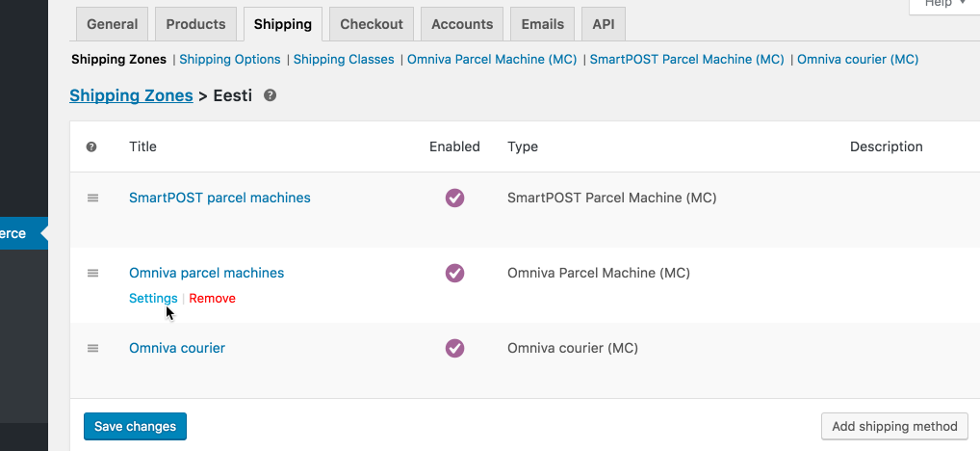Click the type text Omniva Parcel Machine (MC)
Screen dimensions: 980x451
[x=599, y=273]
